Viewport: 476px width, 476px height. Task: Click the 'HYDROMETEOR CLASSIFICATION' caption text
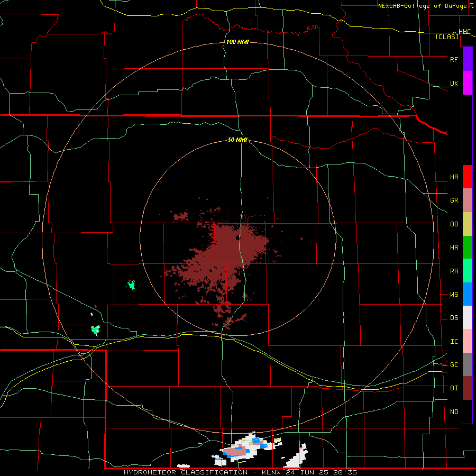186,472
